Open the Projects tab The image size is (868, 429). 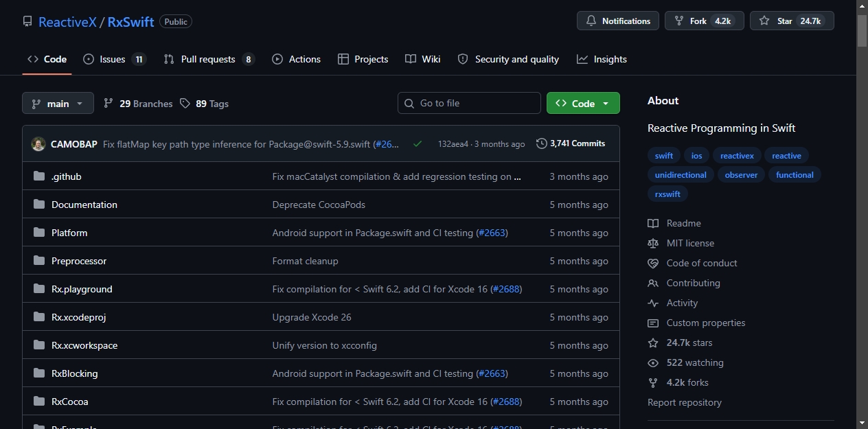coord(363,59)
